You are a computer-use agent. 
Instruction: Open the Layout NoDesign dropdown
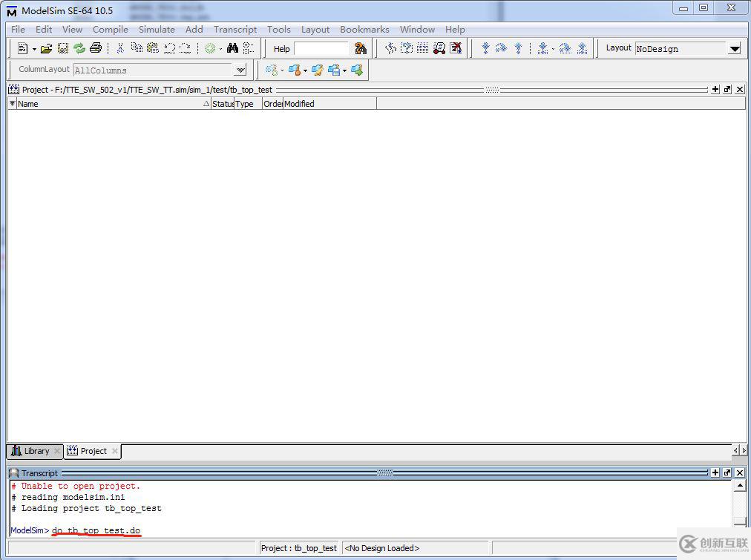point(735,49)
